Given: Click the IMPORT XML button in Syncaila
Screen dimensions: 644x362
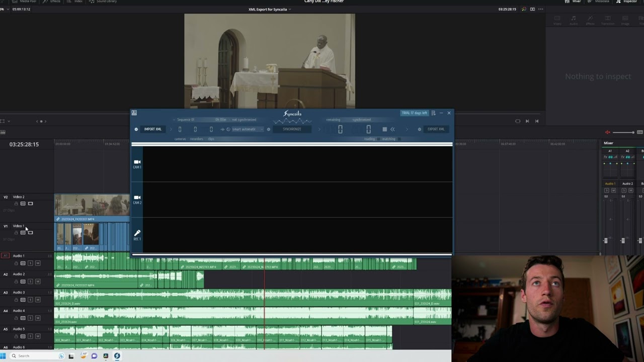Looking at the screenshot, I should coord(153,129).
